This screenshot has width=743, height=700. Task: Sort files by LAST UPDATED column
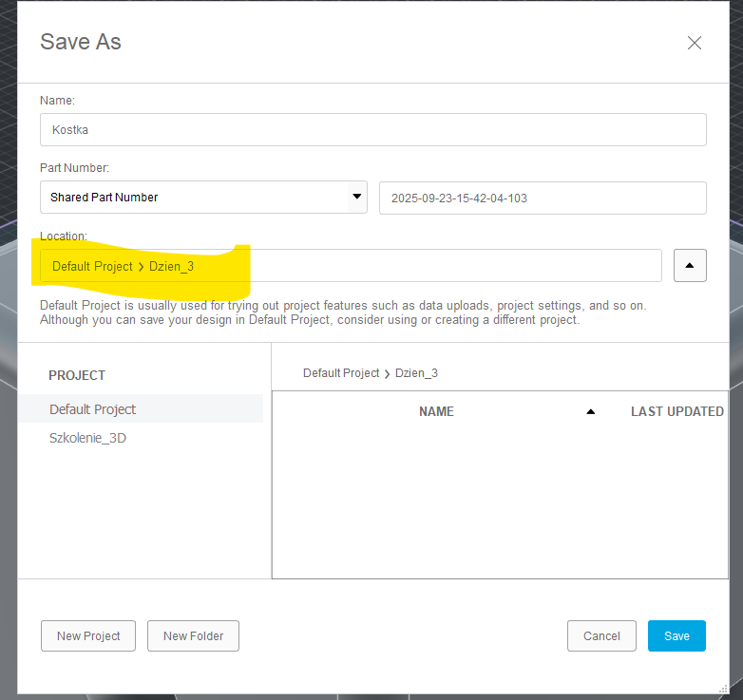tap(676, 411)
